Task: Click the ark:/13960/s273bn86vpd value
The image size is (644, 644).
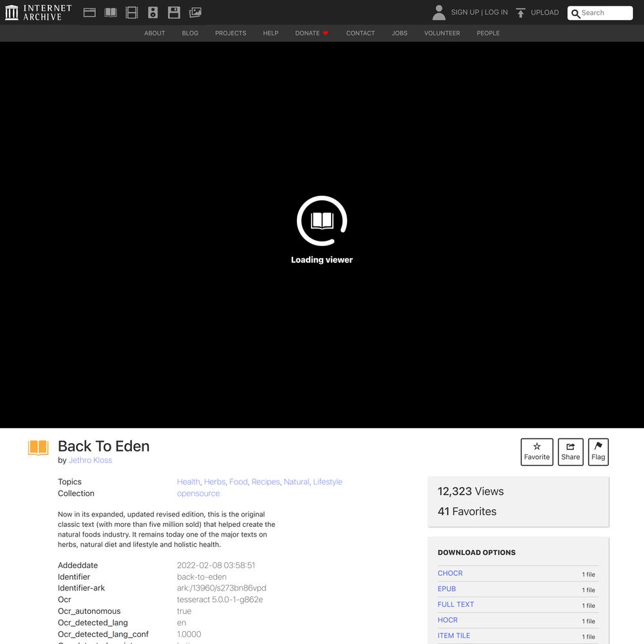Action: (x=222, y=588)
